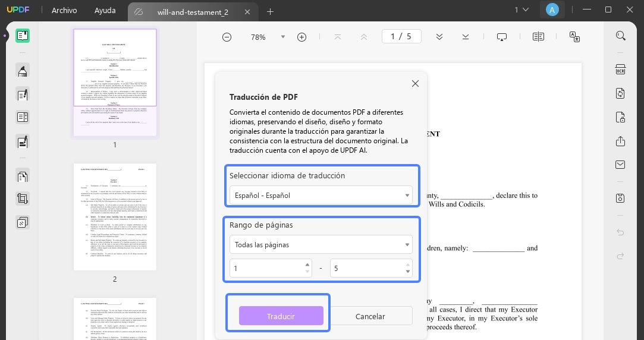644x340 pixels.
Task: Send file by email icon
Action: [x=620, y=165]
